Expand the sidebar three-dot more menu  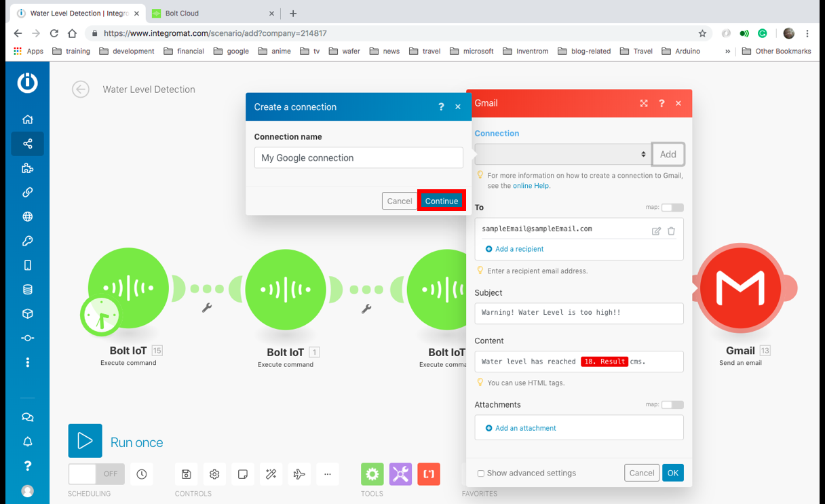click(28, 363)
